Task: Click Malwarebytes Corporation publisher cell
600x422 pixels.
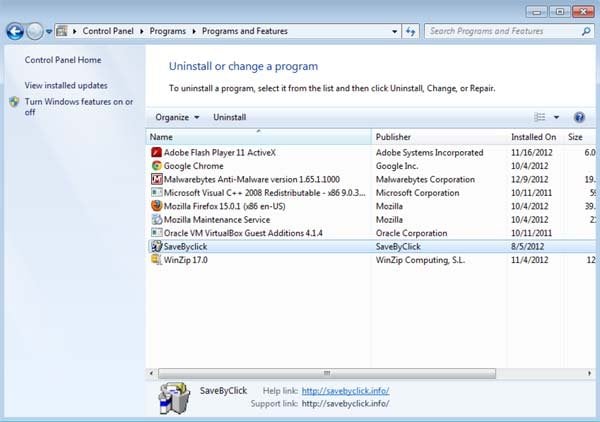Action: pos(425,179)
